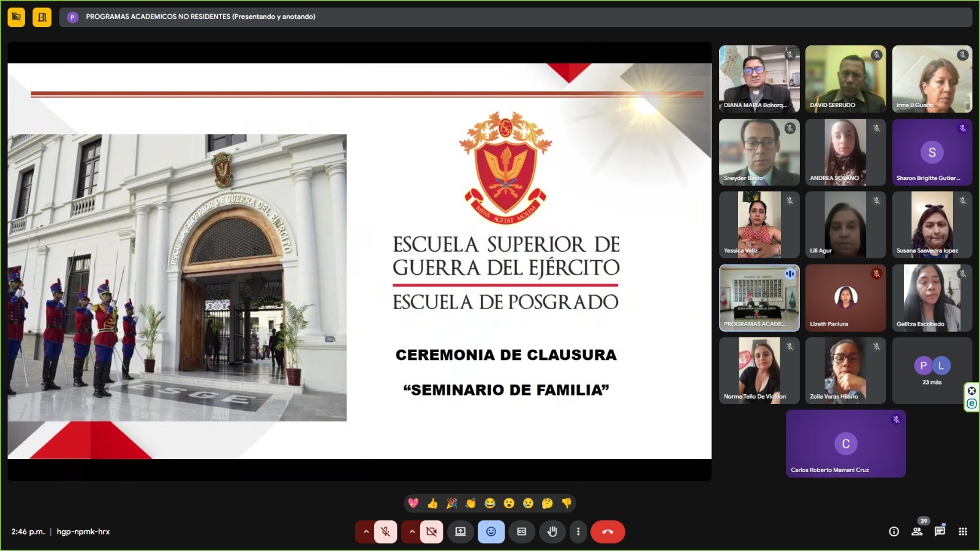Viewport: 980px width, 551px height.
Task: Expand video settings arrow beside camera
Action: pyautogui.click(x=412, y=531)
